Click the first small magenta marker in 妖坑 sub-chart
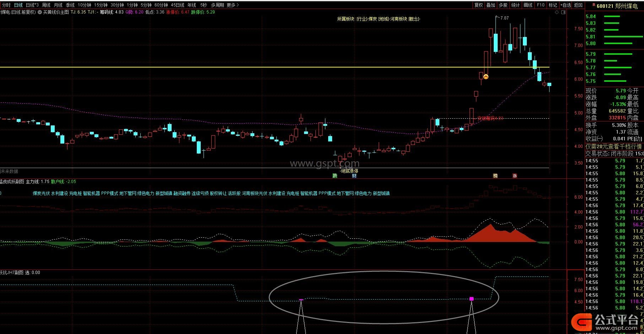This screenshot has height=334, width=644. (x=301, y=300)
